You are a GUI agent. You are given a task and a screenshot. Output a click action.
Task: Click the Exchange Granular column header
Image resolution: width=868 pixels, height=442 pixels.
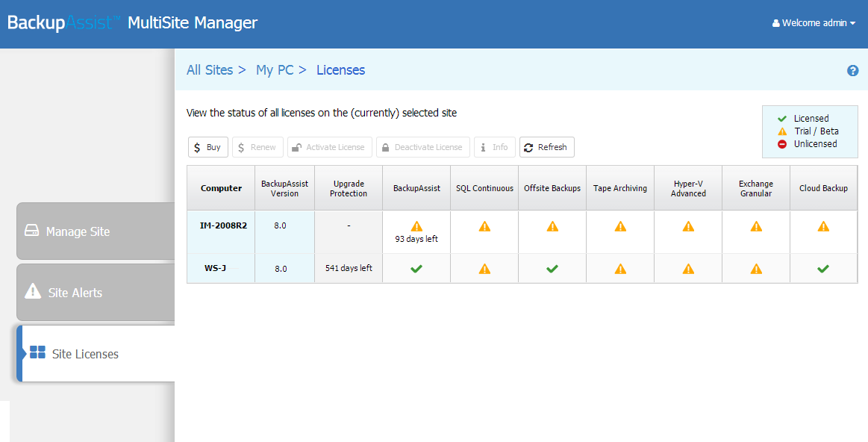click(x=756, y=188)
